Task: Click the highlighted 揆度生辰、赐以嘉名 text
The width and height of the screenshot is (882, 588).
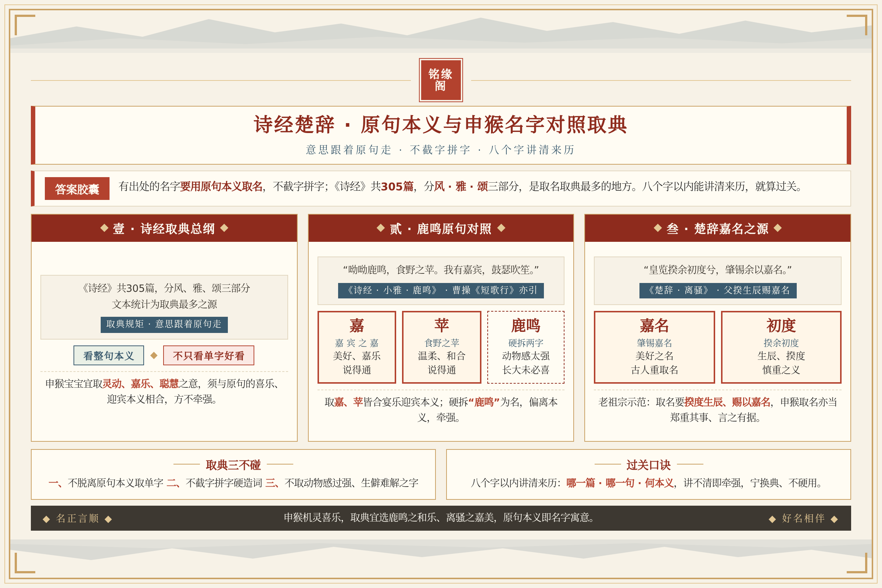Action: tap(728, 402)
